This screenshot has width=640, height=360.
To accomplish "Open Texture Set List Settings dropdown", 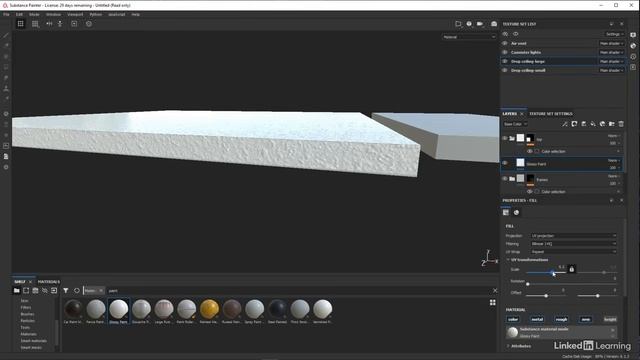I will (x=614, y=34).
